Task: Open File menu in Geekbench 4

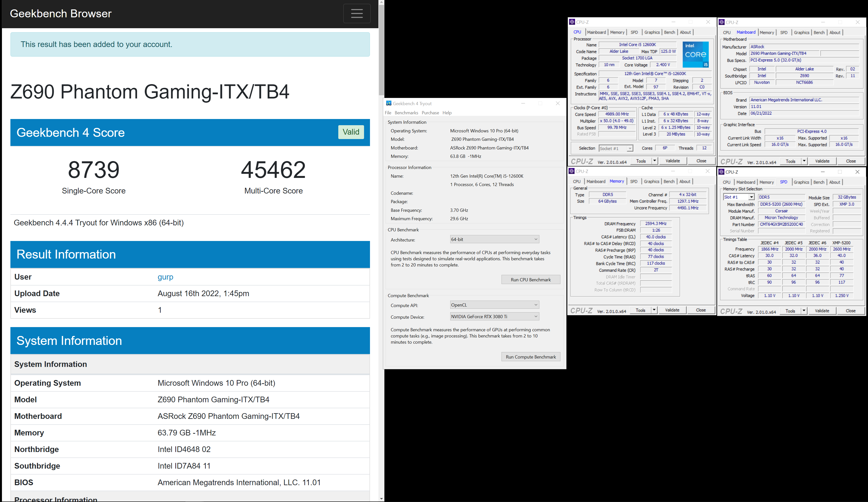Action: pos(388,113)
